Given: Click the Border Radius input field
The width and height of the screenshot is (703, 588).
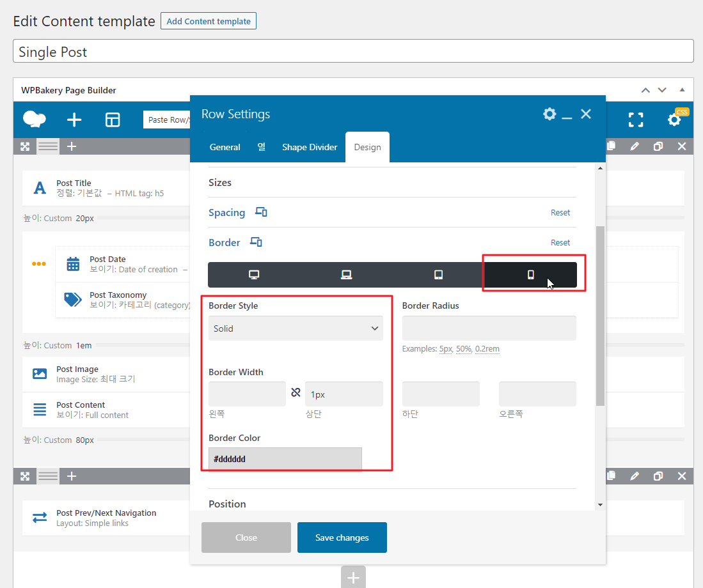Looking at the screenshot, I should (489, 329).
